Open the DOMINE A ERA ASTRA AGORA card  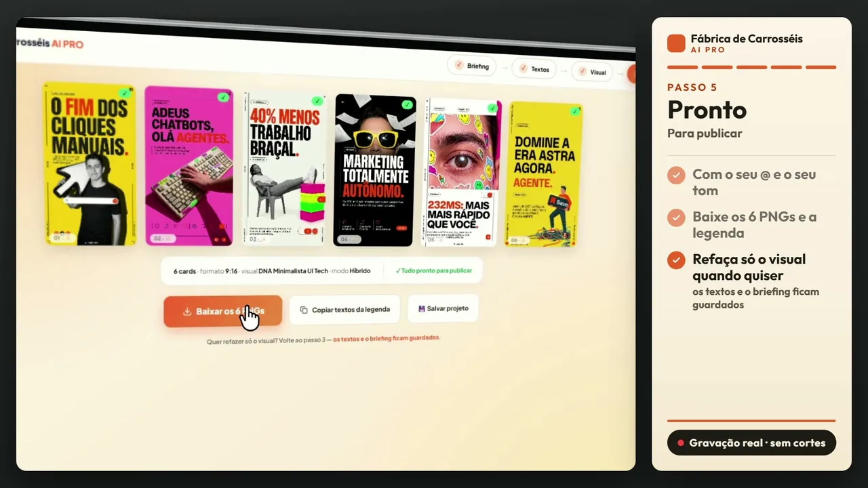[544, 175]
